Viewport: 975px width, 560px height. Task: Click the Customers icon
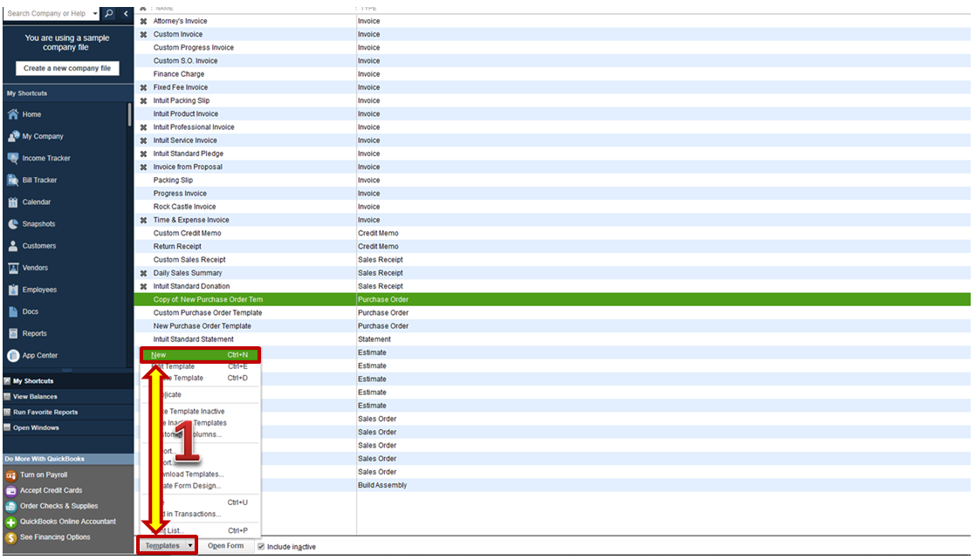pyautogui.click(x=13, y=246)
